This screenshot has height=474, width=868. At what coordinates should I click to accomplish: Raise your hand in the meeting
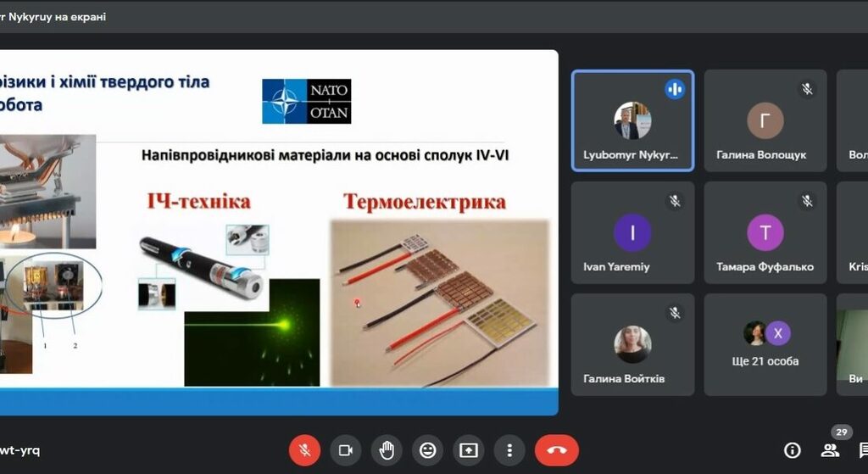click(x=387, y=450)
